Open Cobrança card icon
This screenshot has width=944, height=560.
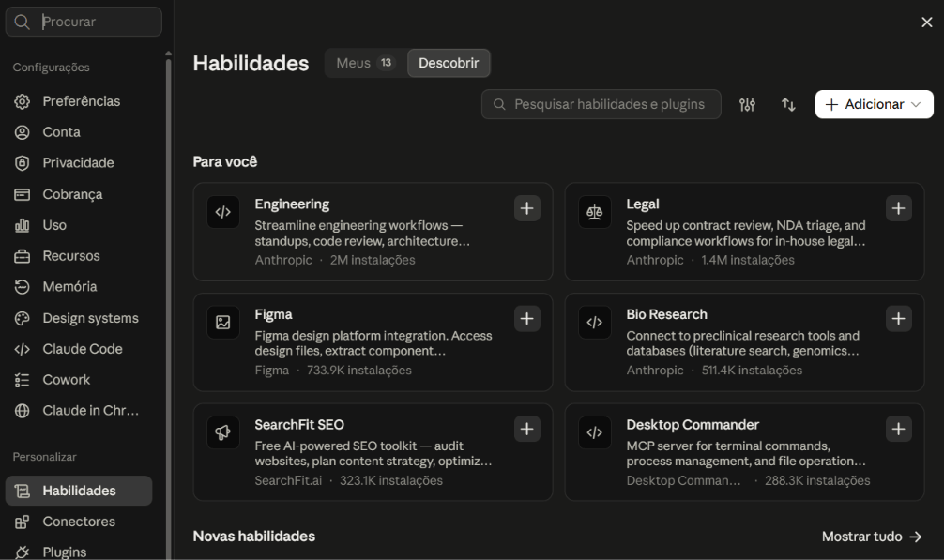click(23, 194)
